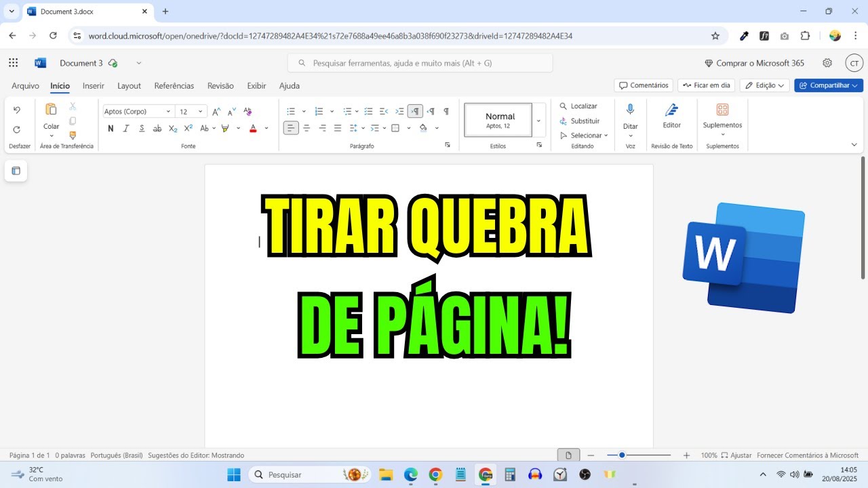Screen dimensions: 868x488
Task: Click the Checklist icon in Parágrafo
Action: 368,111
